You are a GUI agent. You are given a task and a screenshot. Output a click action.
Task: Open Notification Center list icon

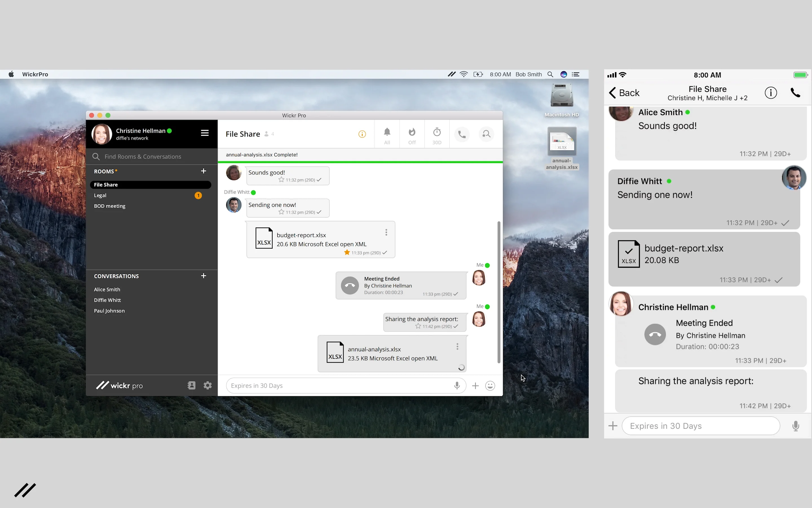tap(576, 74)
